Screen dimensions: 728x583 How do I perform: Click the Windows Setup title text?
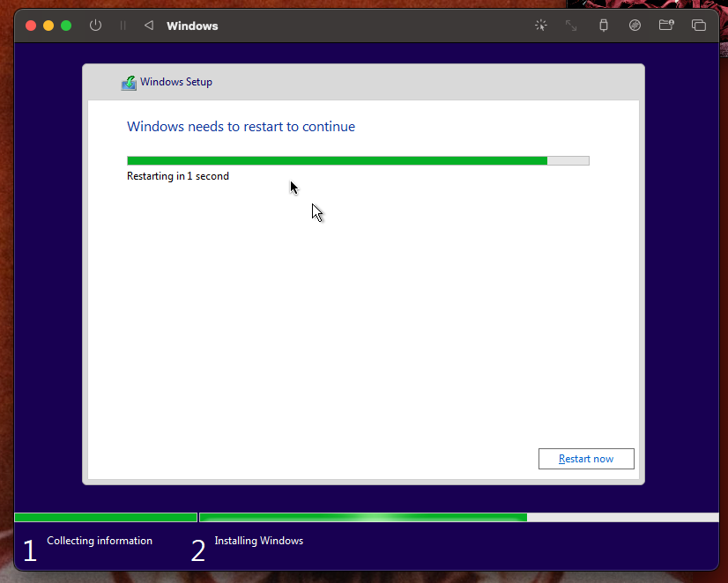click(x=176, y=82)
